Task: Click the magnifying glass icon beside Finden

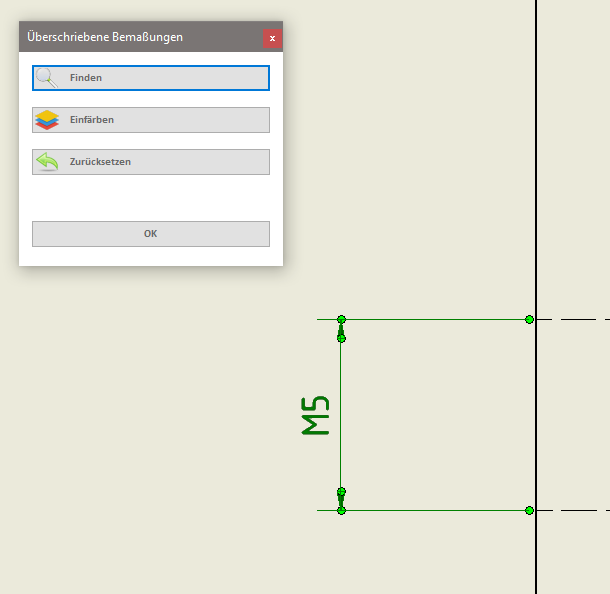Action: (47, 78)
